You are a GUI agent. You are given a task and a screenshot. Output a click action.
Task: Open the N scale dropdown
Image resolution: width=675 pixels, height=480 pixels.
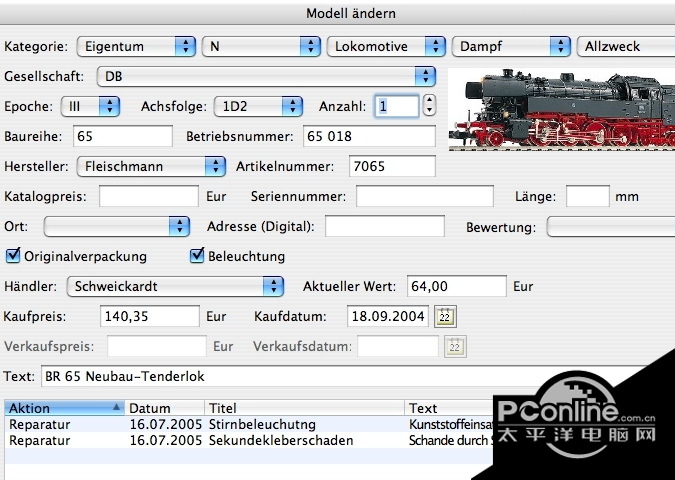(261, 46)
